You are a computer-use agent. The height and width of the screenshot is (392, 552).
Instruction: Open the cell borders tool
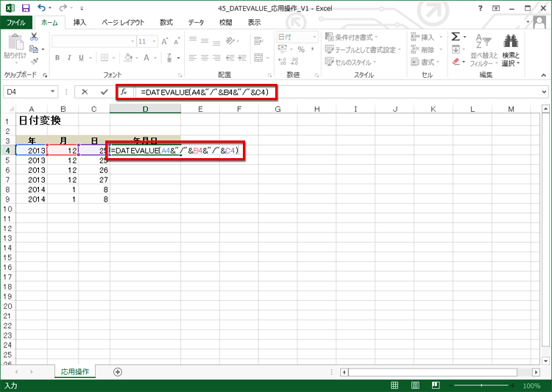[105, 57]
